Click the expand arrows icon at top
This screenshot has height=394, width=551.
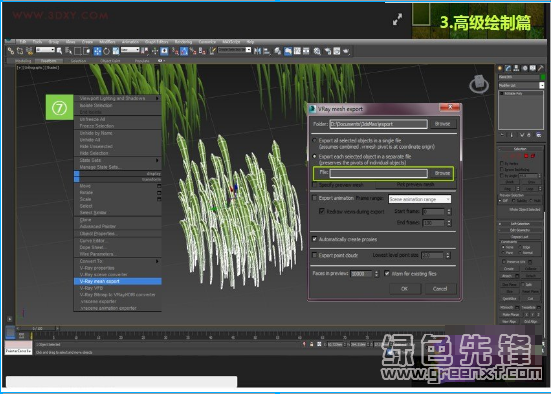pos(397,19)
